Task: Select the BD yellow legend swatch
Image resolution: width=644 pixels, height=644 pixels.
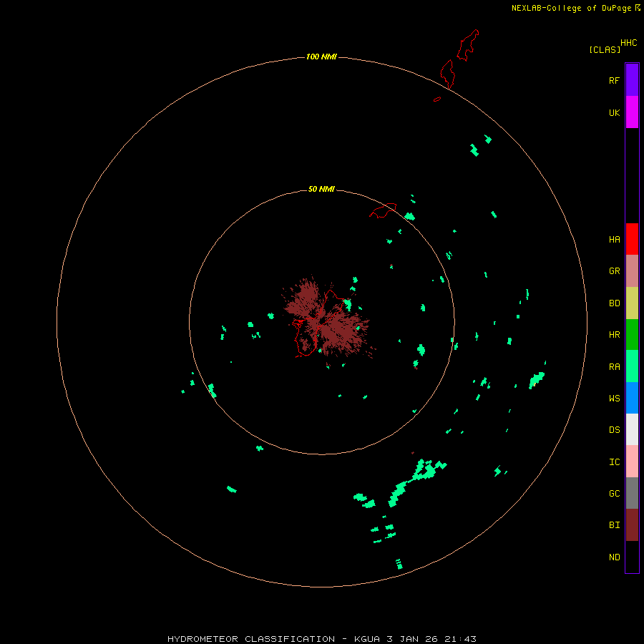Action: tap(632, 303)
